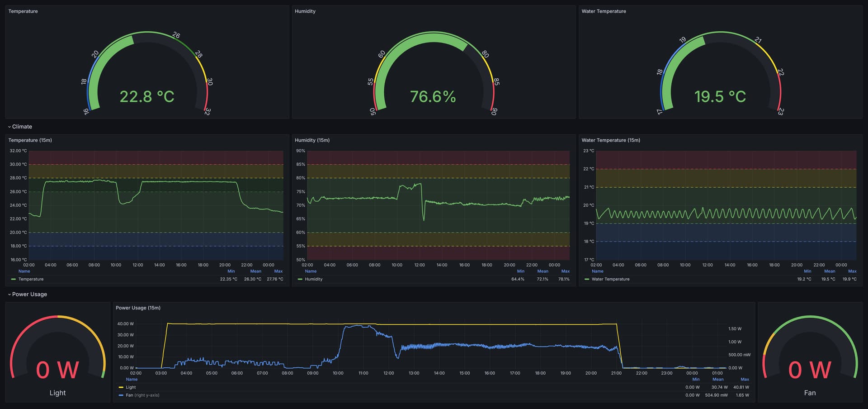Viewport: 868px width, 409px height.
Task: Toggle the Light series in Power Usage legend
Action: point(131,387)
